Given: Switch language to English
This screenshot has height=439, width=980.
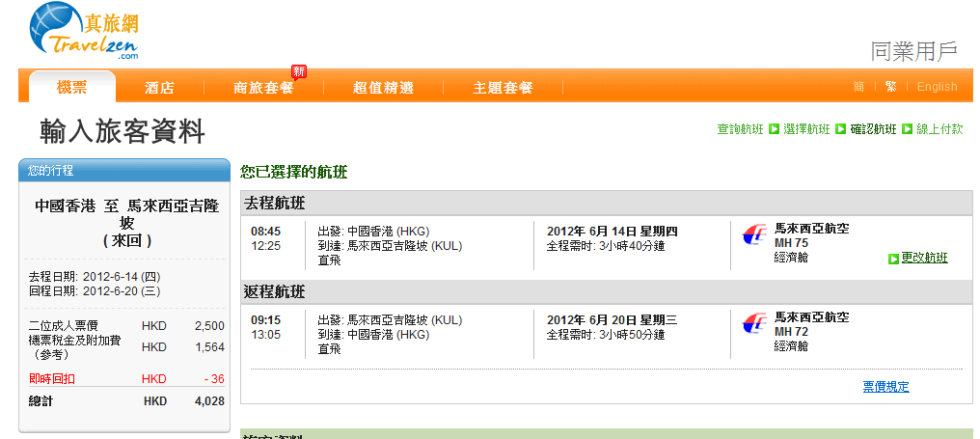Looking at the screenshot, I should click(x=937, y=87).
